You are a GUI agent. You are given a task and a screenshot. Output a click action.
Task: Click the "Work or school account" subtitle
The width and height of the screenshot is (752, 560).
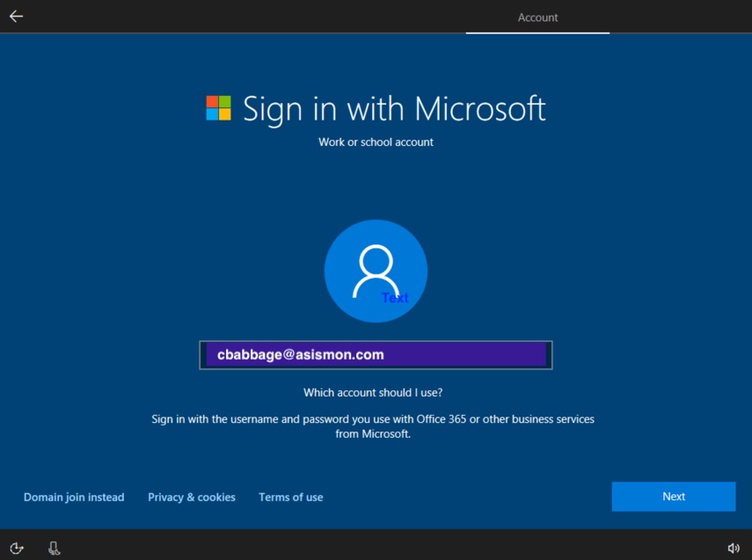(376, 142)
